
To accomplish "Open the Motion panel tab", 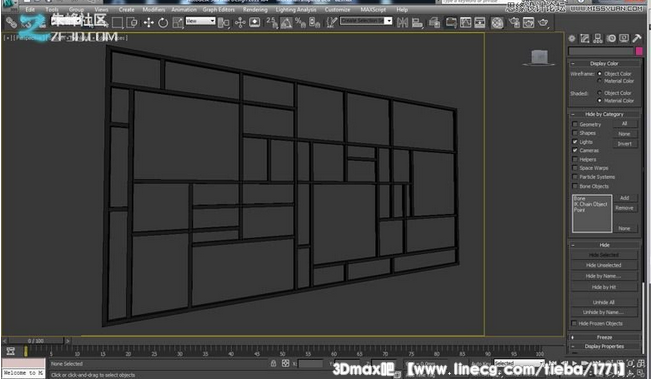I will (x=611, y=38).
